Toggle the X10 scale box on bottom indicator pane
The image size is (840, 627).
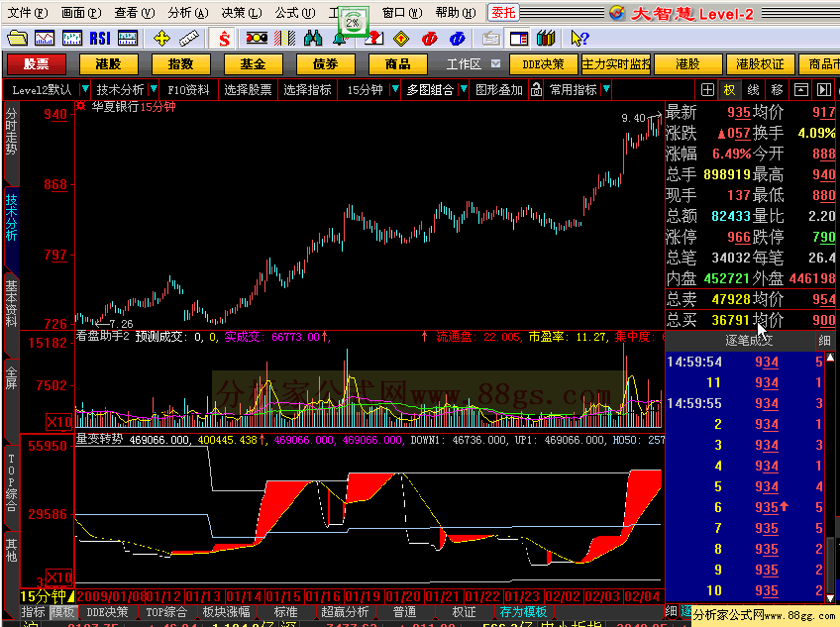(x=58, y=577)
